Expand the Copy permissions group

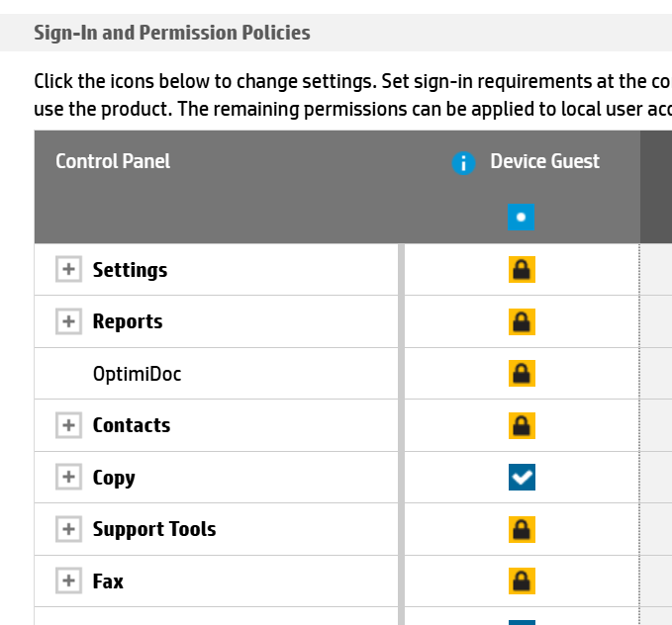point(68,478)
